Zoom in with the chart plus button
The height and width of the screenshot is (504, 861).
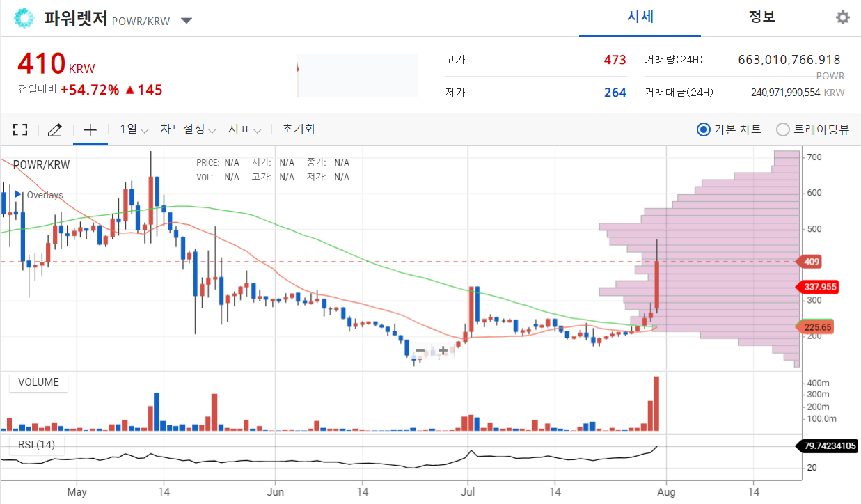[443, 351]
